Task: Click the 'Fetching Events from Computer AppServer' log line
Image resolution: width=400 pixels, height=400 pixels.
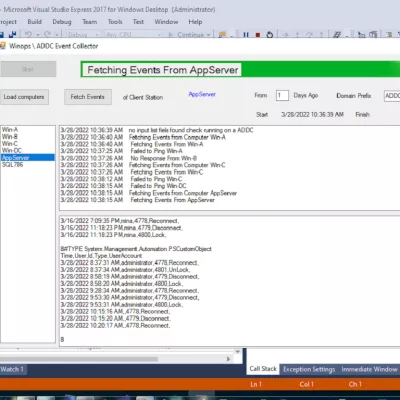Action: pyautogui.click(x=149, y=193)
